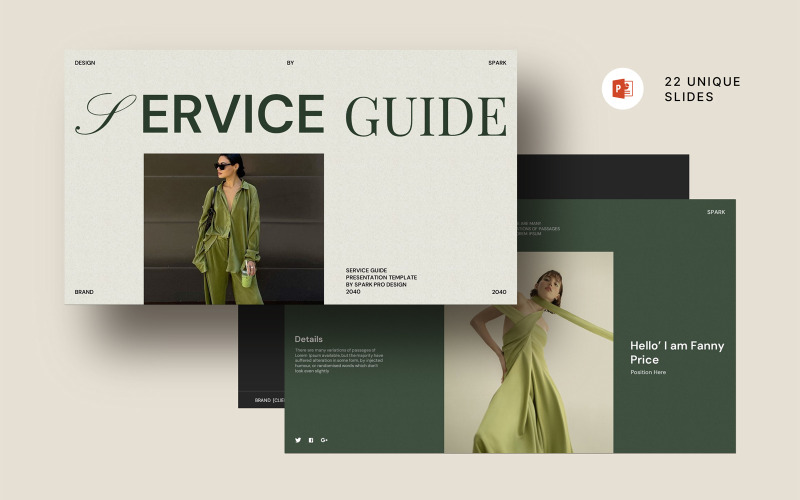Viewport: 800px width, 500px height.
Task: Click SPARK label on the green slide
Action: click(x=716, y=212)
